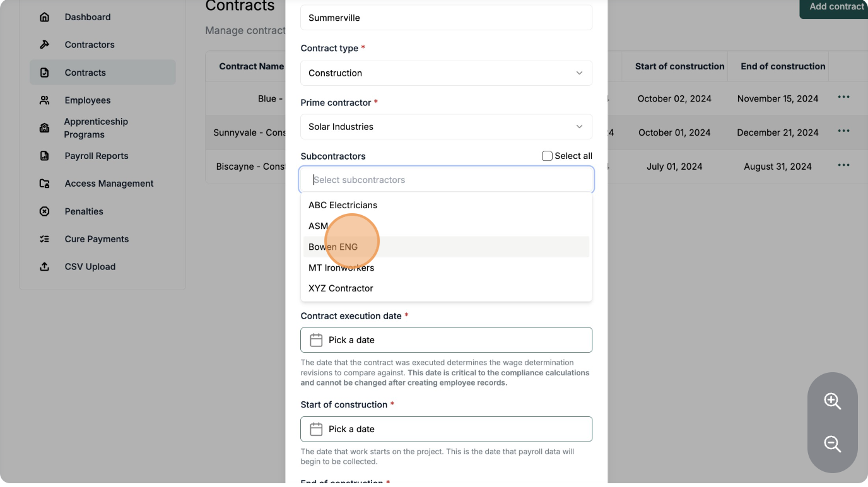Expand the Contract type dropdown
Viewport: 868px width, 487px height.
point(446,73)
